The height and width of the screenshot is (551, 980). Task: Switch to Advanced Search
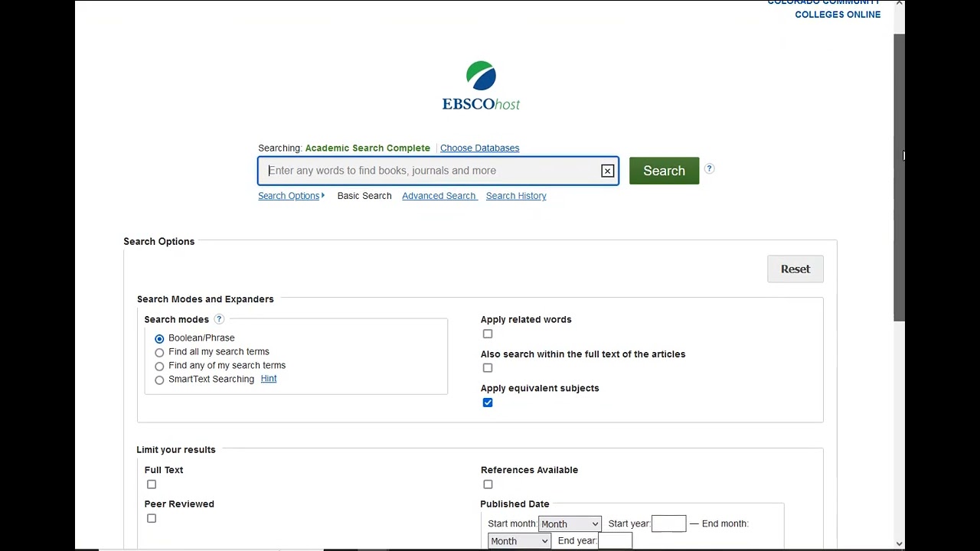point(439,196)
